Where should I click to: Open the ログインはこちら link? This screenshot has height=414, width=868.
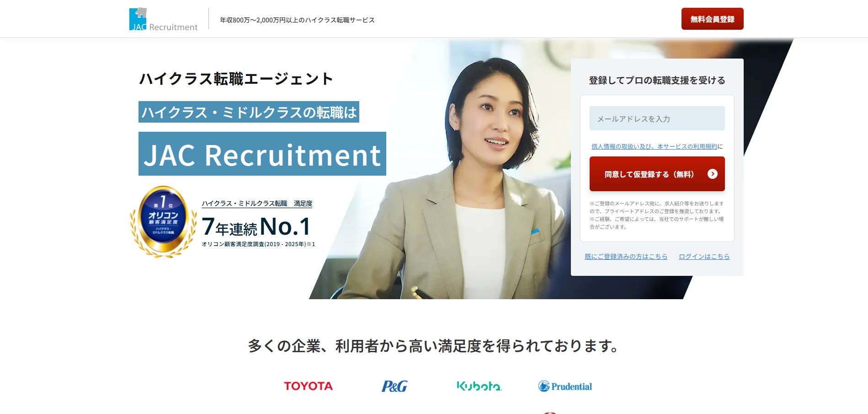tap(704, 257)
